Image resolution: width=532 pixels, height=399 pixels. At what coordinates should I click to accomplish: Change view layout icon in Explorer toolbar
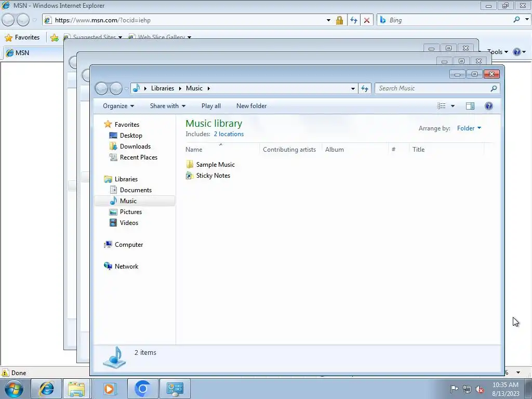pyautogui.click(x=442, y=106)
